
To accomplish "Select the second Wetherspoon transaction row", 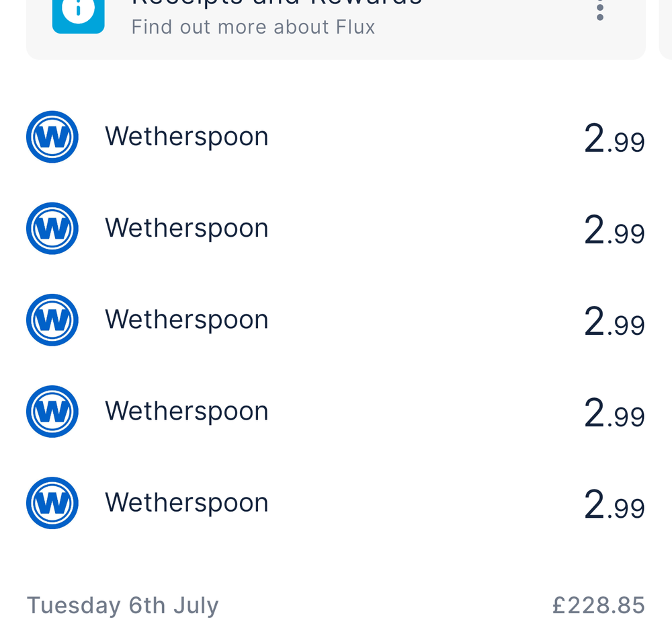I will (336, 228).
